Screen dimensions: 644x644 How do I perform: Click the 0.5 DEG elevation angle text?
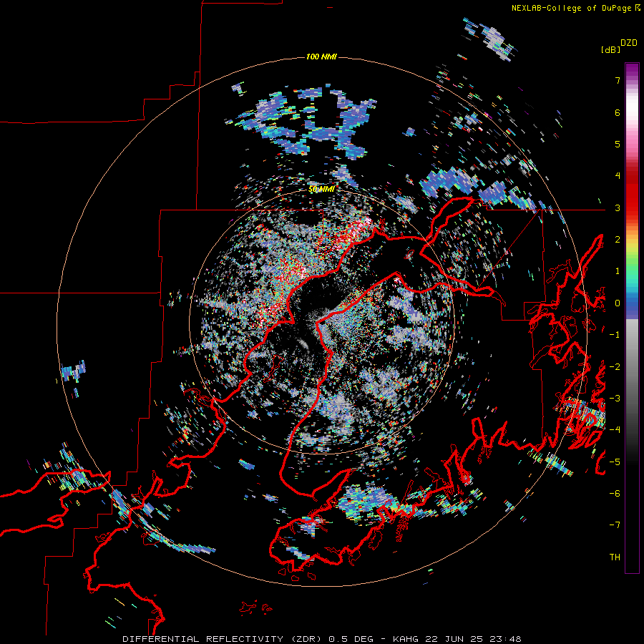(x=351, y=639)
